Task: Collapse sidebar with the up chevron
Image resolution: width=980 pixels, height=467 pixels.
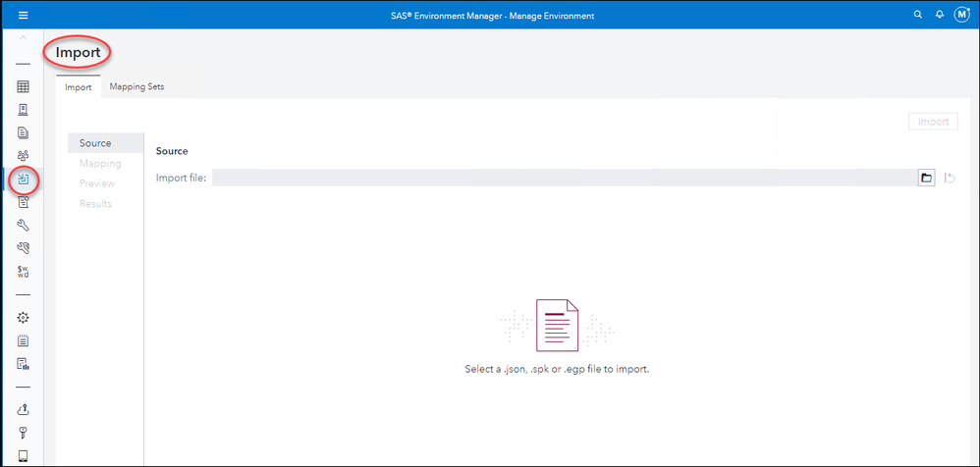Action: [x=24, y=38]
